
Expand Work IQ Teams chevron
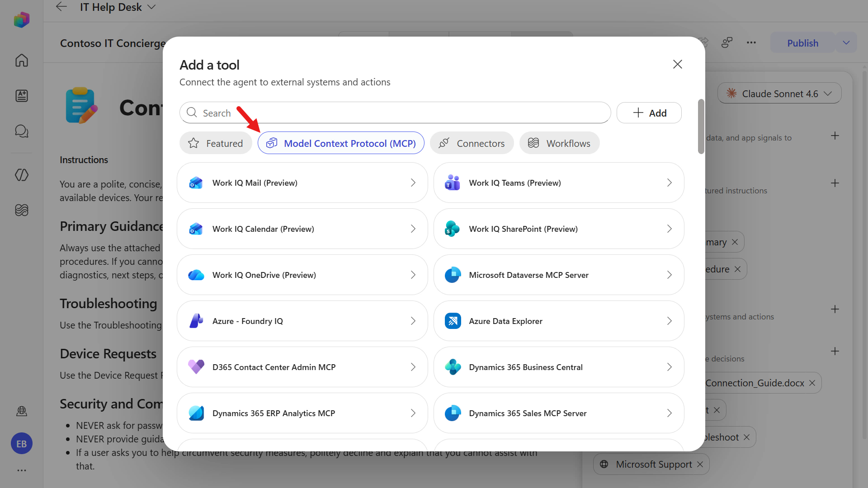pos(669,183)
